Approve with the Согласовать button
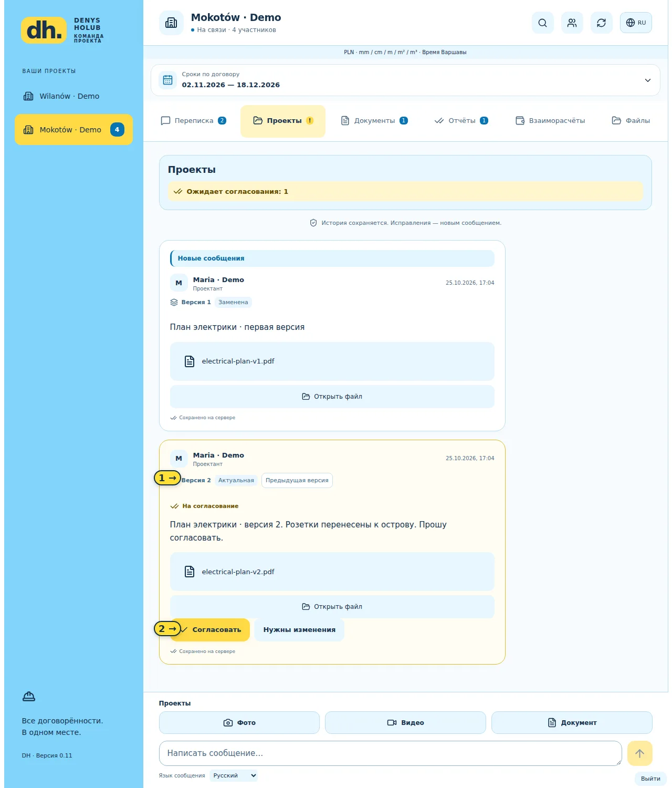The image size is (672, 788). 210,630
